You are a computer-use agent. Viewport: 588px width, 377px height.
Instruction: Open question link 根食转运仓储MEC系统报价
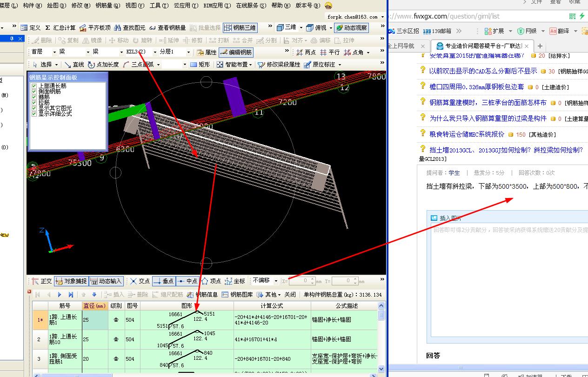tap(467, 134)
